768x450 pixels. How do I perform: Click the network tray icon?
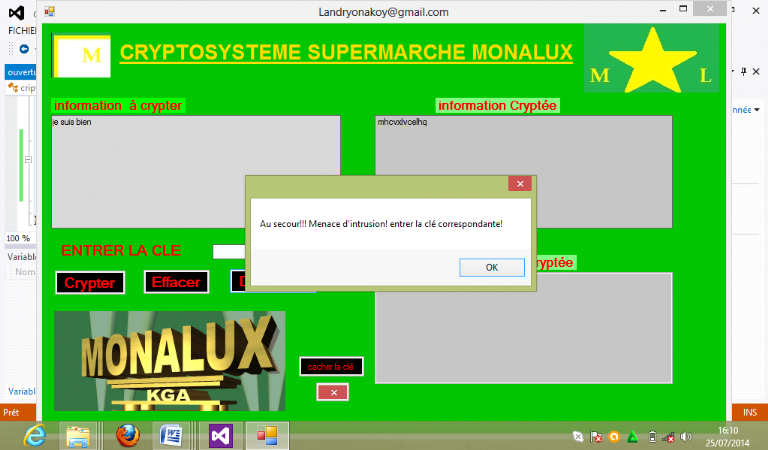669,437
